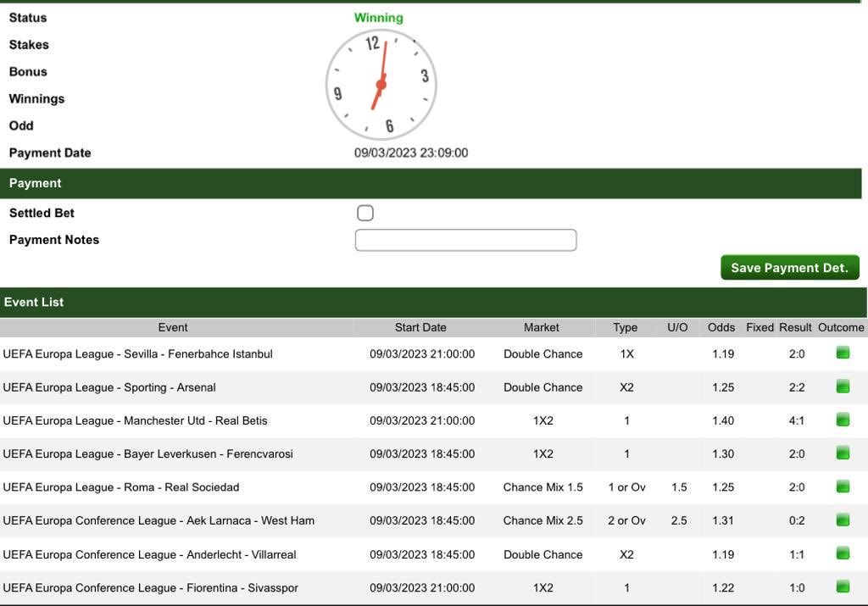Click the 1X type for Sevilla match
This screenshot has width=868, height=606.
pyautogui.click(x=626, y=354)
